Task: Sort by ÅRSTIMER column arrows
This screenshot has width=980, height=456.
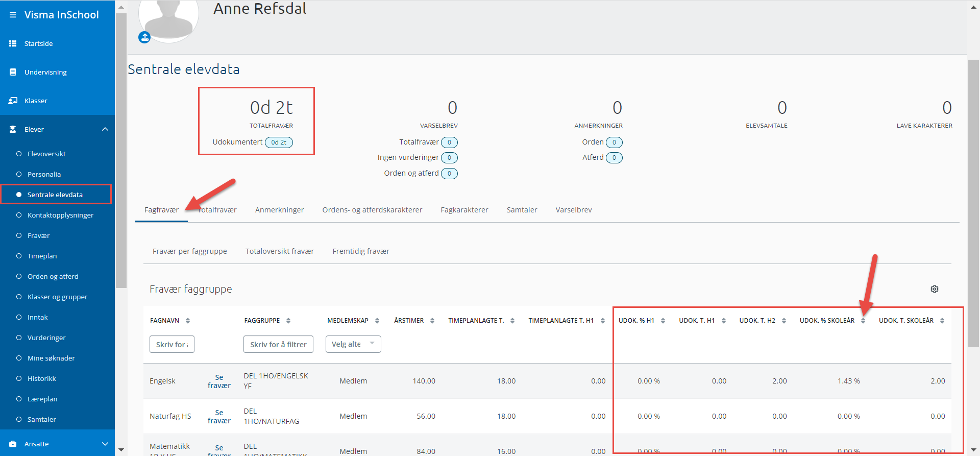Action: (432, 321)
